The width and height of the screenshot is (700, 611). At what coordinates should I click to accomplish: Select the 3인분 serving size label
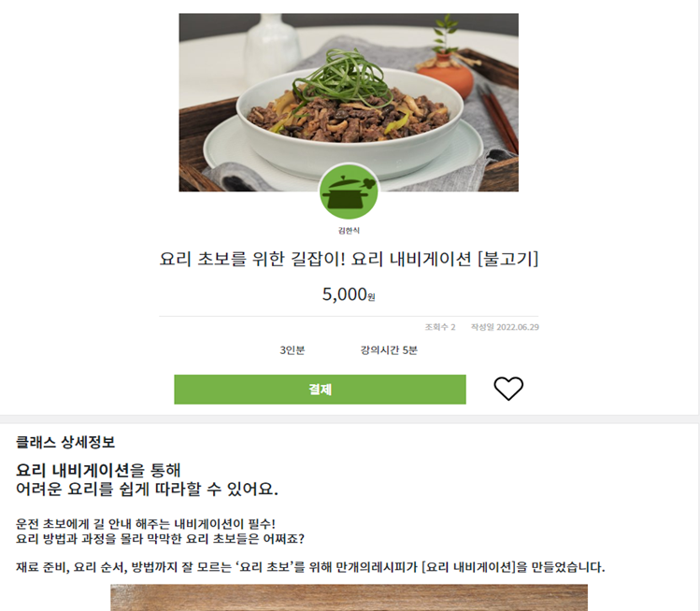coord(293,350)
